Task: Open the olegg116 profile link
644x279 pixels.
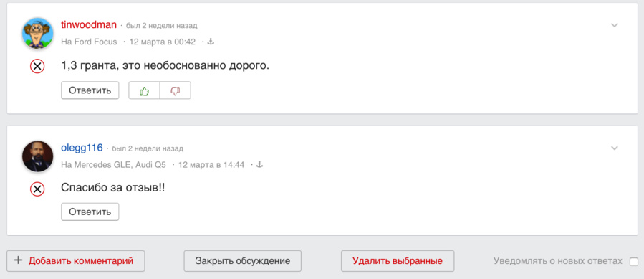Action: [82, 147]
